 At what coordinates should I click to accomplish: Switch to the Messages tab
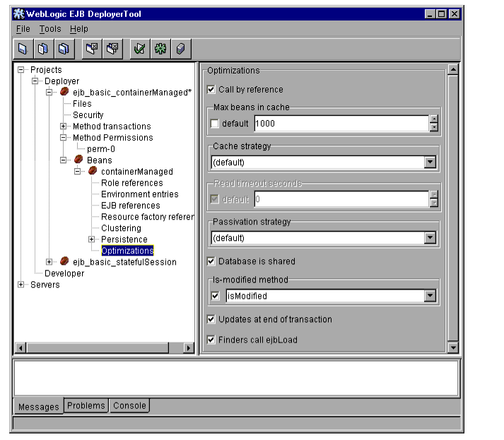tap(39, 407)
